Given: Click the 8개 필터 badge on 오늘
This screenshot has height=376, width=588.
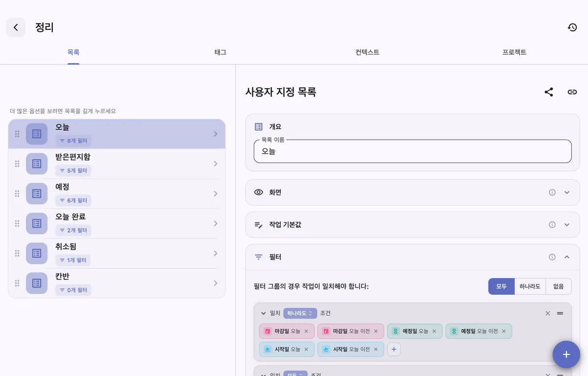Looking at the screenshot, I should [73, 141].
